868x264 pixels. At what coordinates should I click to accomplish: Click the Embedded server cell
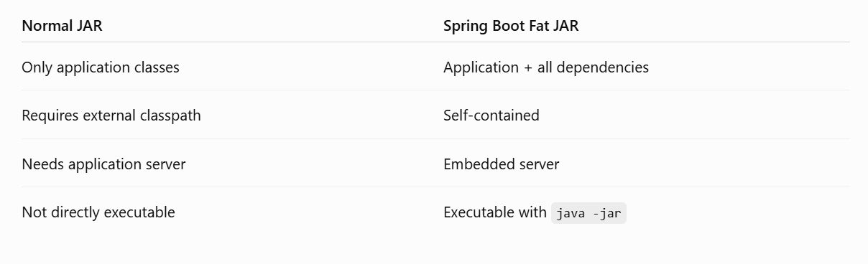tap(502, 164)
